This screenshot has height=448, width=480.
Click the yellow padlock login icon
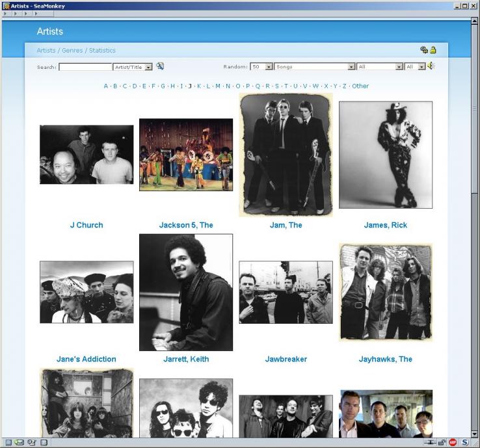[433, 50]
